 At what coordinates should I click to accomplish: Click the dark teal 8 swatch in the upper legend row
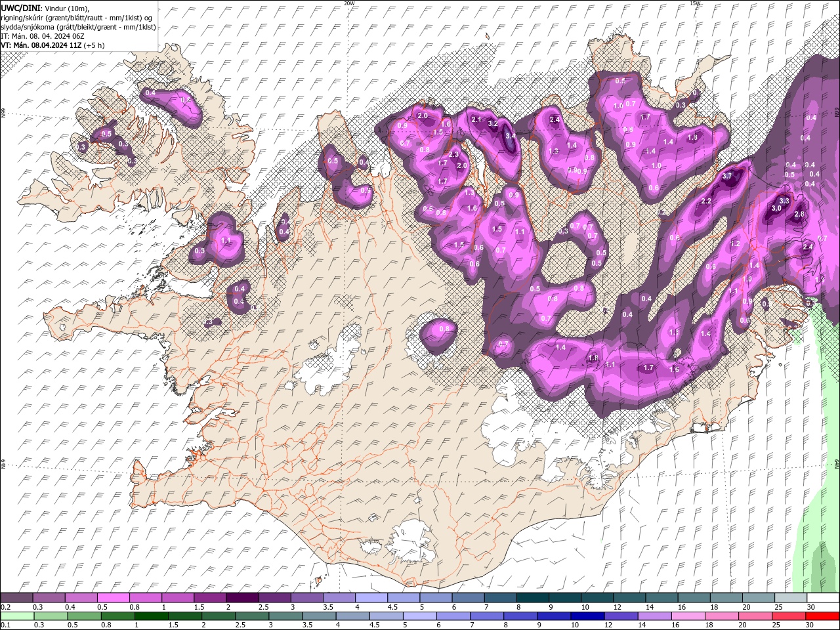pyautogui.click(x=532, y=598)
